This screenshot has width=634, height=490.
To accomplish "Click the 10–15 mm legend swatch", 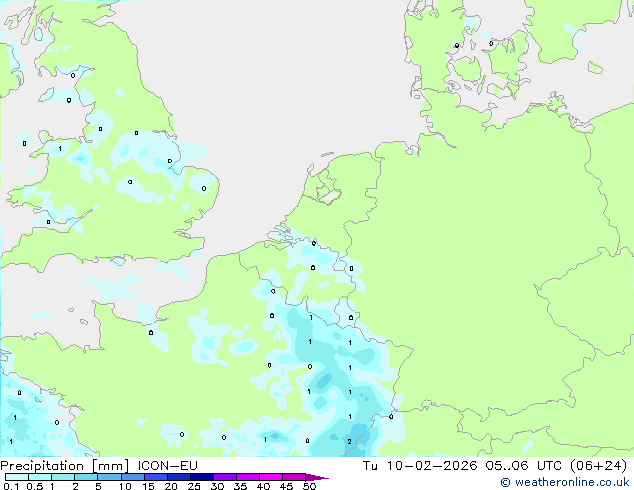I will [132, 477].
